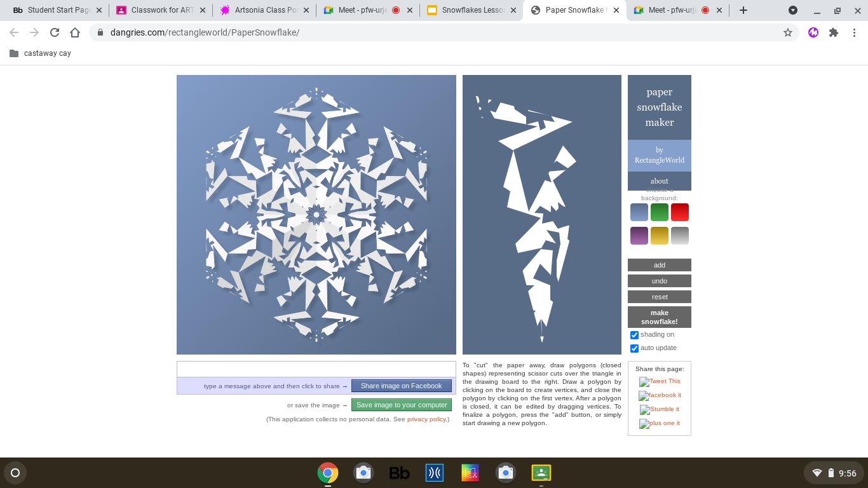868x488 pixels.
Task: Click the Chrome icon in the shelf
Action: [328, 473]
